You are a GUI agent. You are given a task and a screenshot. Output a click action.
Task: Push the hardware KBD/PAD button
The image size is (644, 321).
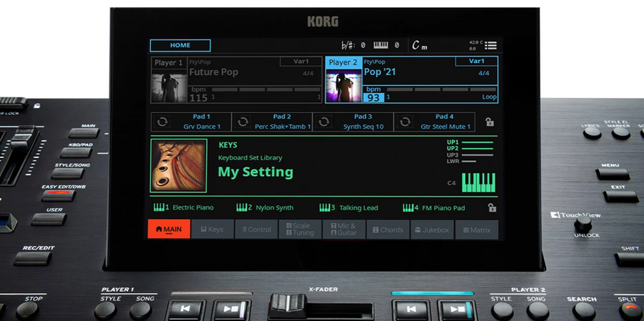76,153
